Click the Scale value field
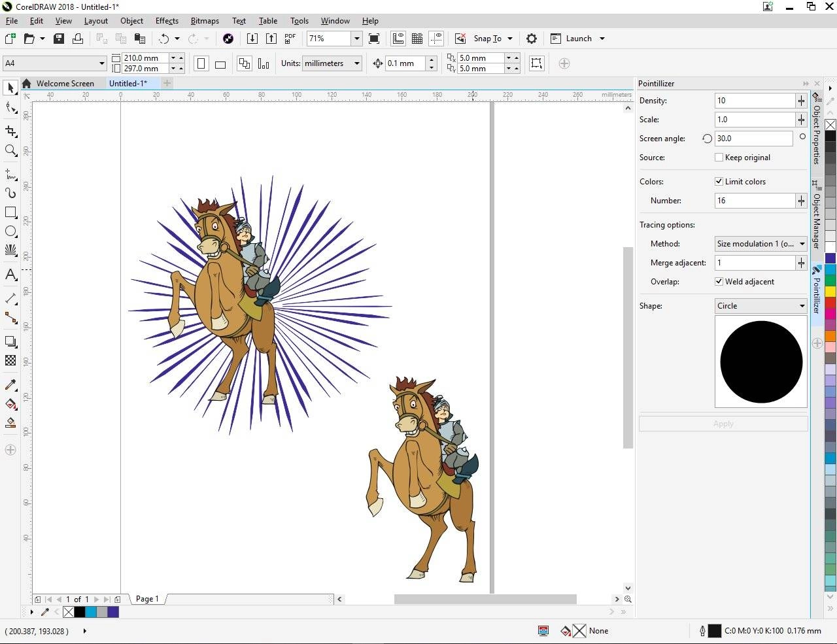Screen dimensions: 837x644 pos(755,120)
